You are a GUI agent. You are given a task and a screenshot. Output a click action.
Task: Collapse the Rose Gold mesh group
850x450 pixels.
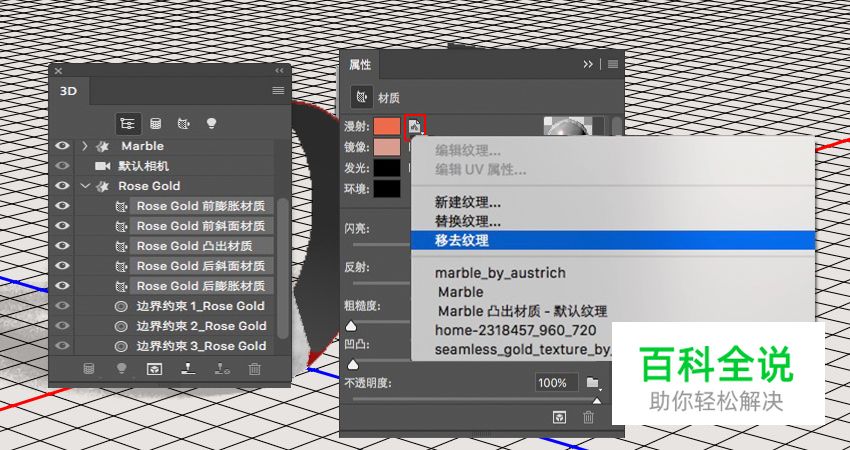click(x=85, y=186)
